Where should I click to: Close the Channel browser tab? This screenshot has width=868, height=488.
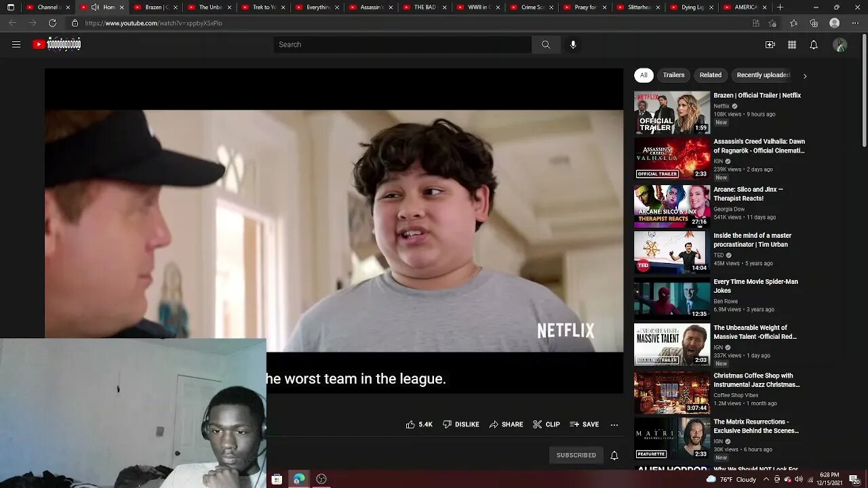pyautogui.click(x=68, y=7)
